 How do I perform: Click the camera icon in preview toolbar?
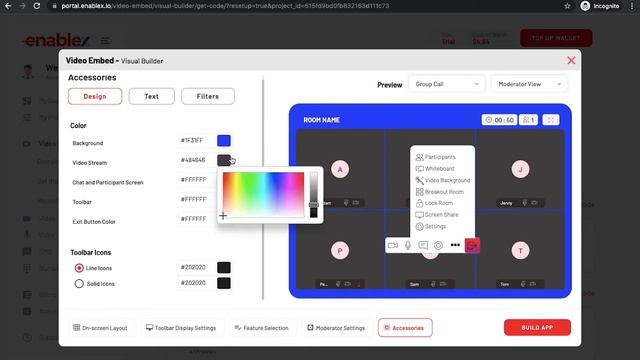pyautogui.click(x=393, y=245)
